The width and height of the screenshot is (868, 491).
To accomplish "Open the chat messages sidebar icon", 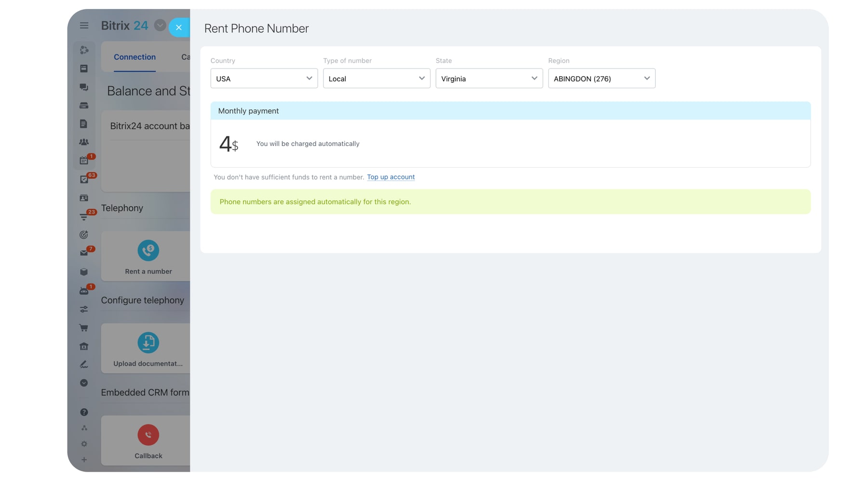I will pyautogui.click(x=84, y=87).
